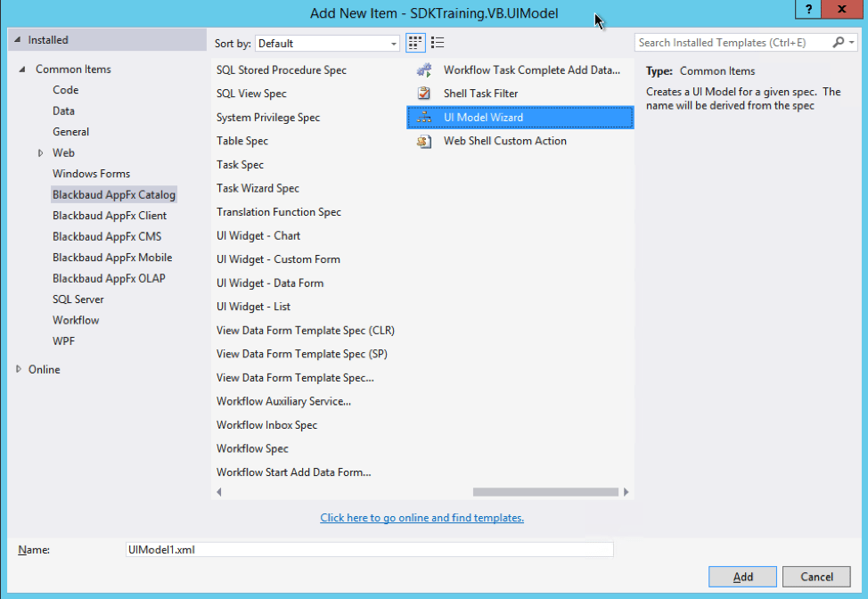Select the Windows Forms category
868x599 pixels.
[89, 173]
